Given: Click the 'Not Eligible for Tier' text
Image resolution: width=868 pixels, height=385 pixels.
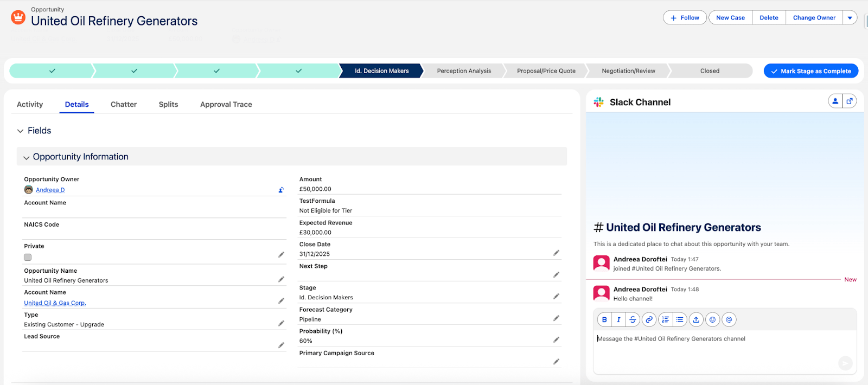Looking at the screenshot, I should [x=325, y=211].
